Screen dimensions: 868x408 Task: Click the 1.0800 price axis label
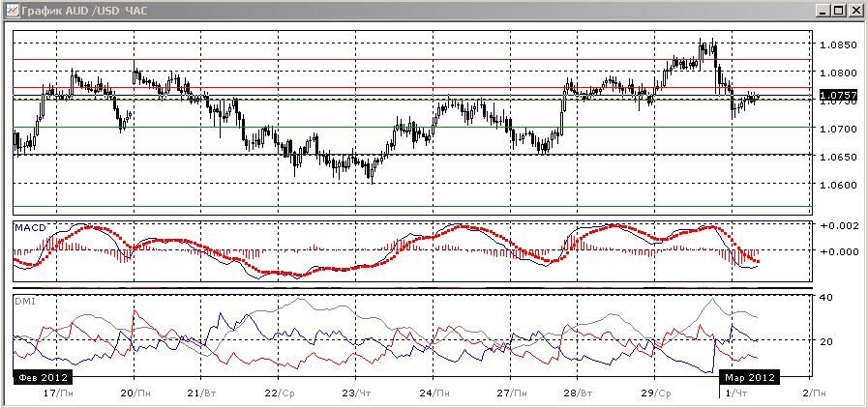click(839, 73)
